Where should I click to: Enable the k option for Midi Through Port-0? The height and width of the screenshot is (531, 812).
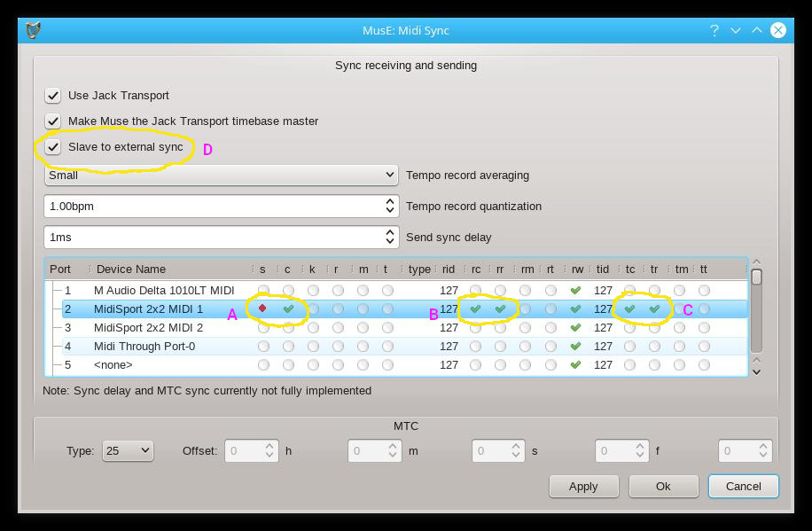312,346
